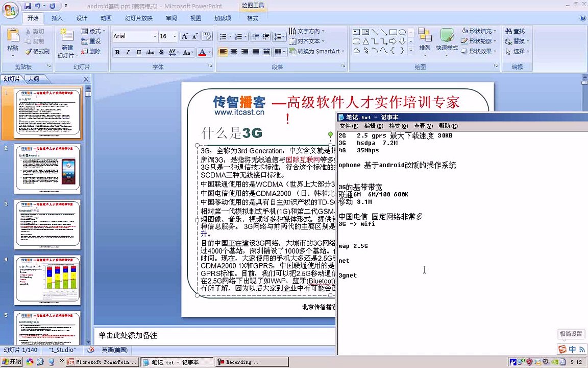Select the rectangle shape
This screenshot has height=368, width=588.
[x=393, y=32]
